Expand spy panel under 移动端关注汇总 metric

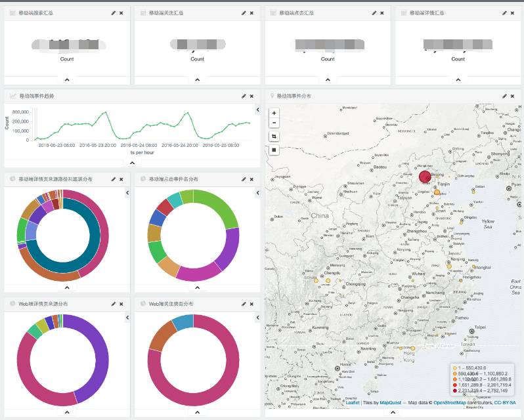[x=197, y=80]
